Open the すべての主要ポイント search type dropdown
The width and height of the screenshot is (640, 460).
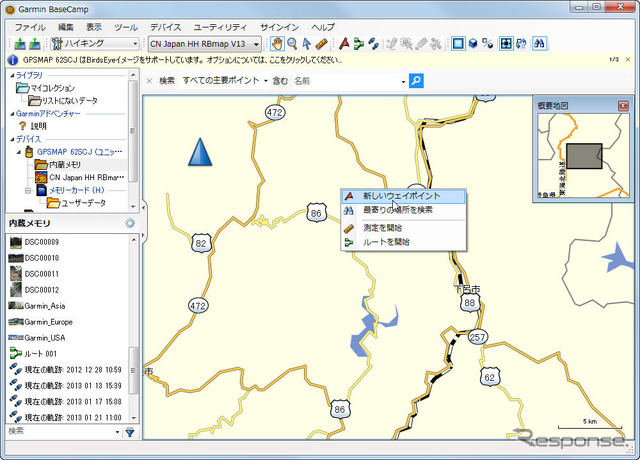265,81
